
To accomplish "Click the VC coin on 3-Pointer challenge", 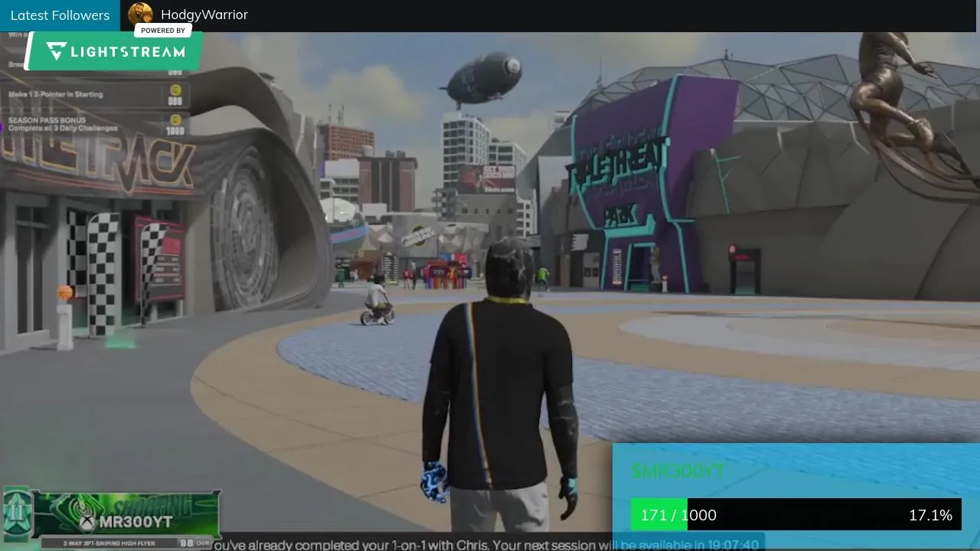I will coord(175,90).
